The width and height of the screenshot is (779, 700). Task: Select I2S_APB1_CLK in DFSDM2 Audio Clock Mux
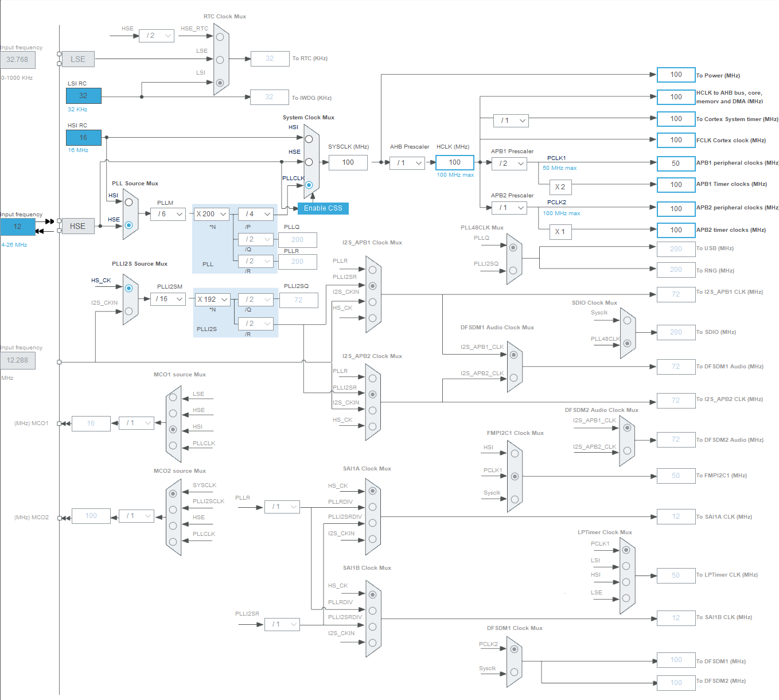click(627, 427)
